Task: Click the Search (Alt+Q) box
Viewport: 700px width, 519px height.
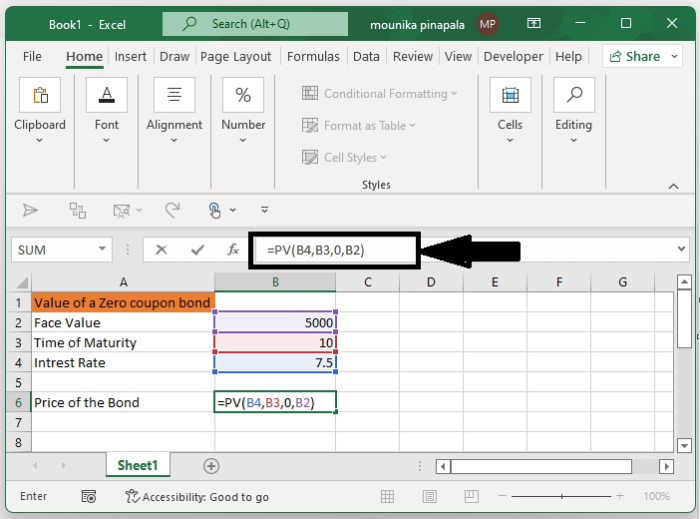Action: pyautogui.click(x=255, y=24)
